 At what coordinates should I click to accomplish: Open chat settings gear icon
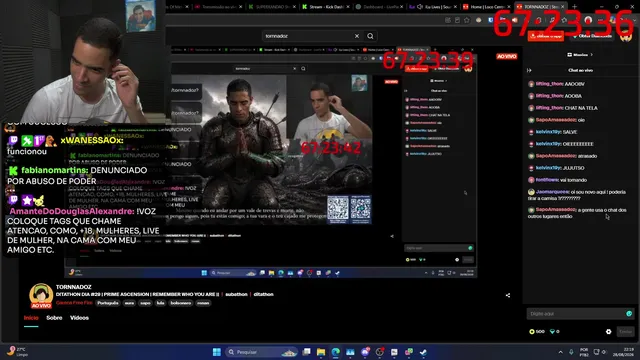coord(609,331)
